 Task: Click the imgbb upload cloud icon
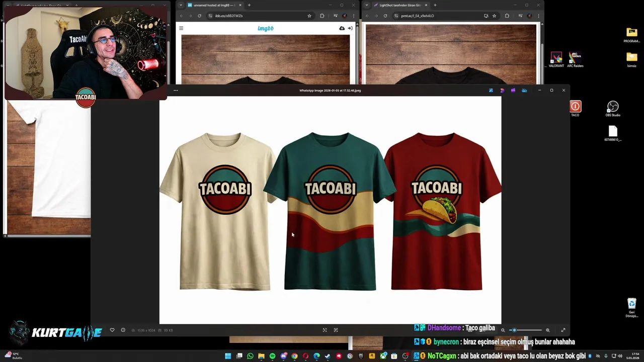[342, 28]
